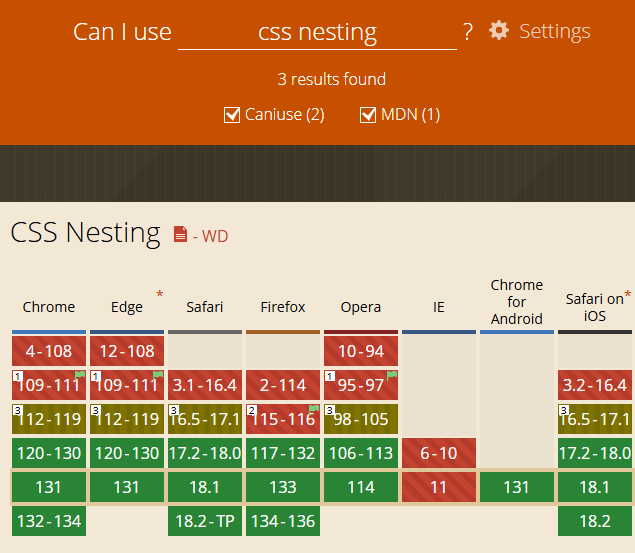
Task: Open Settings via the gear icon
Action: point(499,30)
